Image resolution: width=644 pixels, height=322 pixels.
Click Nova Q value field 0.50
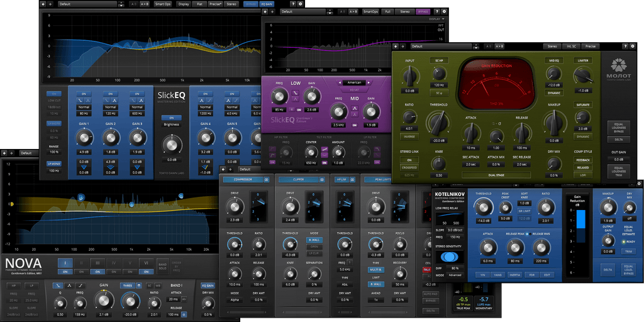point(60,314)
